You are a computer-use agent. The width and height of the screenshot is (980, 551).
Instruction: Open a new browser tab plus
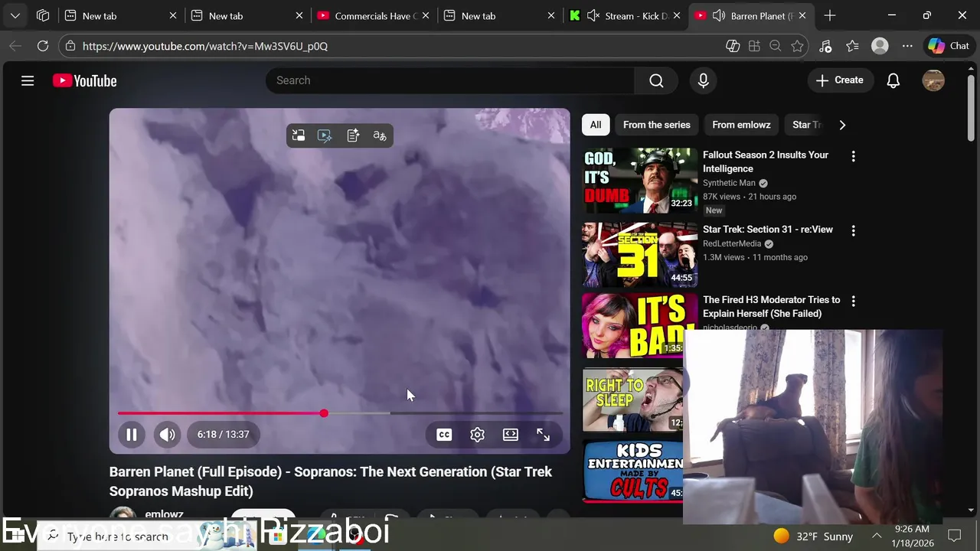coord(829,15)
